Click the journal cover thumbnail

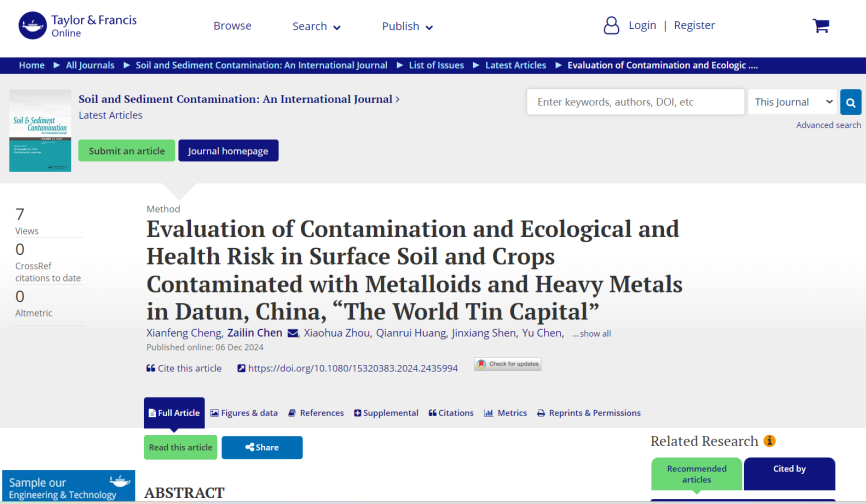coord(40,131)
